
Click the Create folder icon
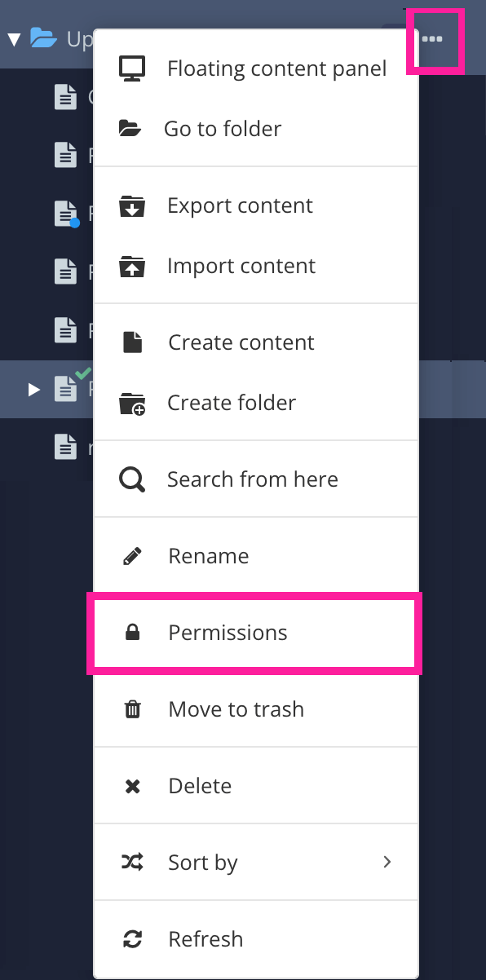point(130,402)
